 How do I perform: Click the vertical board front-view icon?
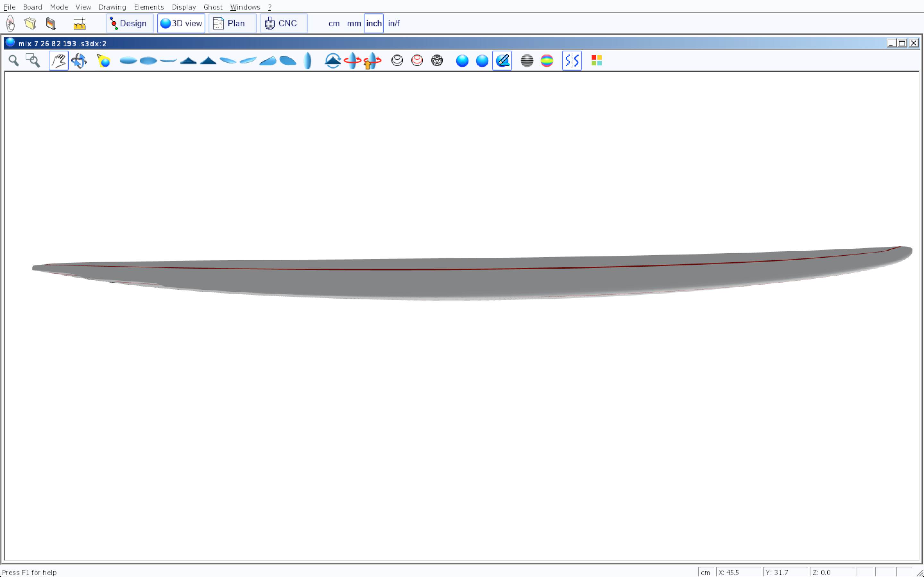[x=308, y=61]
